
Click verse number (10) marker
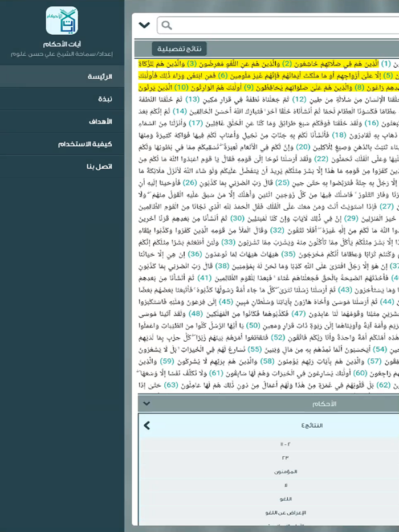tap(181, 88)
